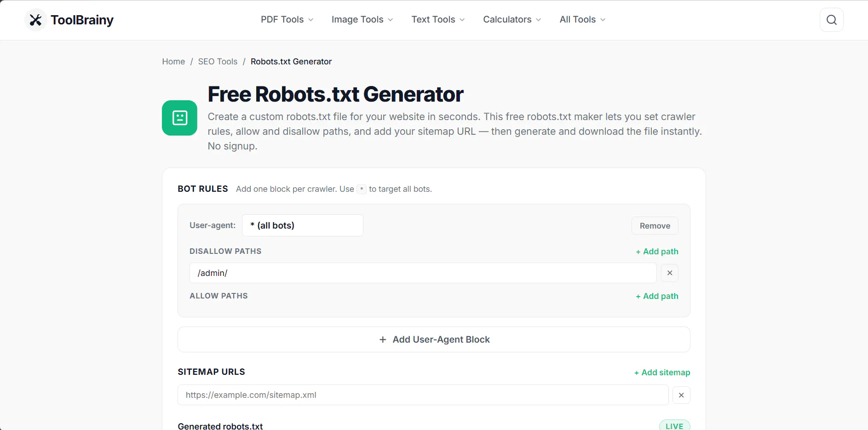Click the Robots.txt Generator breadcrumb text
The image size is (868, 430).
(291, 62)
